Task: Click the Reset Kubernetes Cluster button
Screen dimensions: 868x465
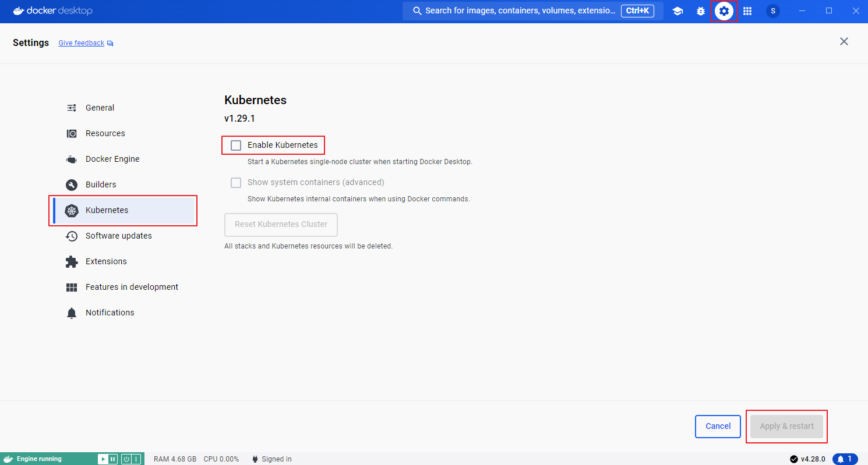Action: tap(281, 225)
